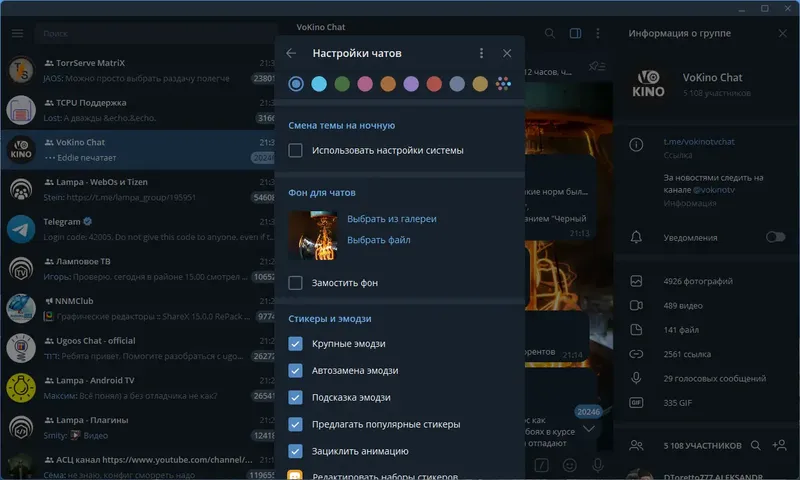Record voice message microphone in input bar
Viewport: 800px width, 480px height.
pos(597,465)
